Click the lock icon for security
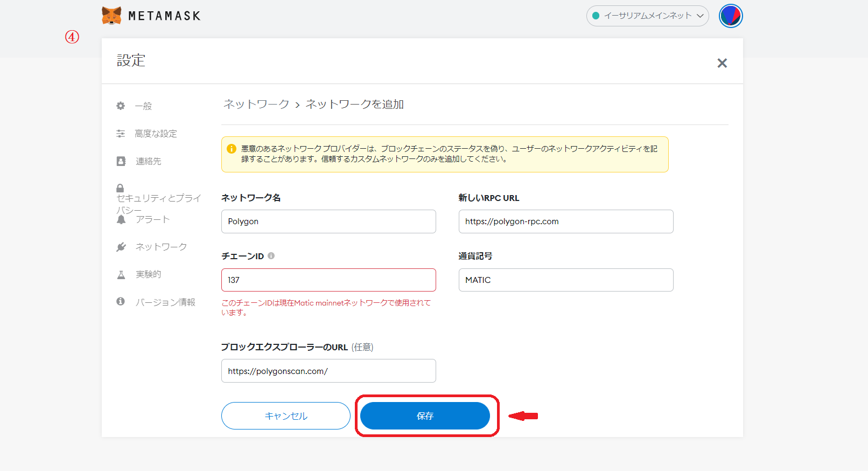Screen dimensions: 868x471 point(120,188)
